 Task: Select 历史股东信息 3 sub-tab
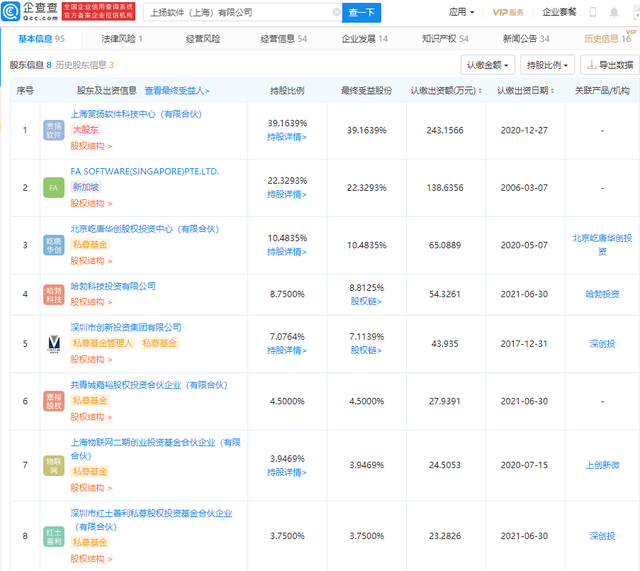point(84,65)
